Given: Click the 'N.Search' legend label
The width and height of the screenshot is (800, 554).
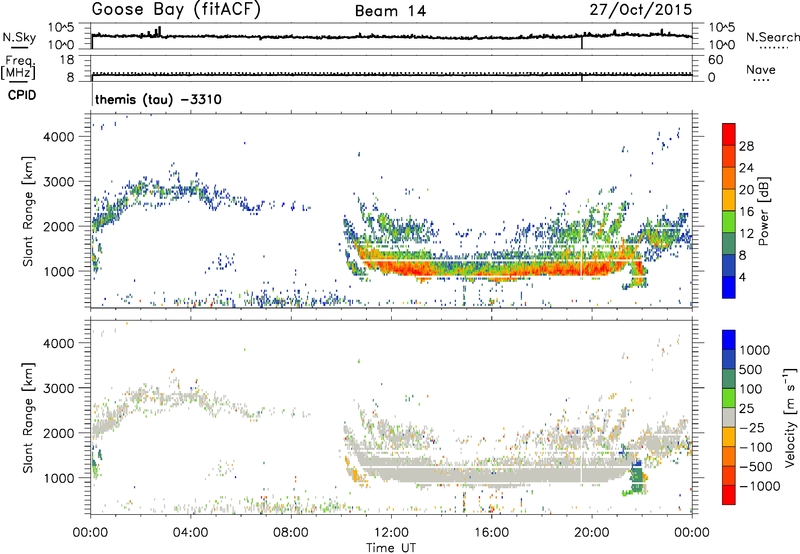Looking at the screenshot, I should 773,37.
